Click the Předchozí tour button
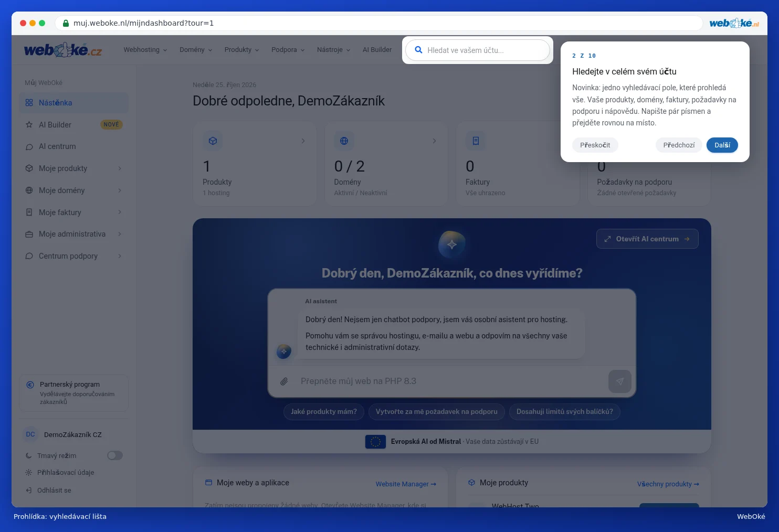Image resolution: width=779 pixels, height=532 pixels. [x=679, y=145]
